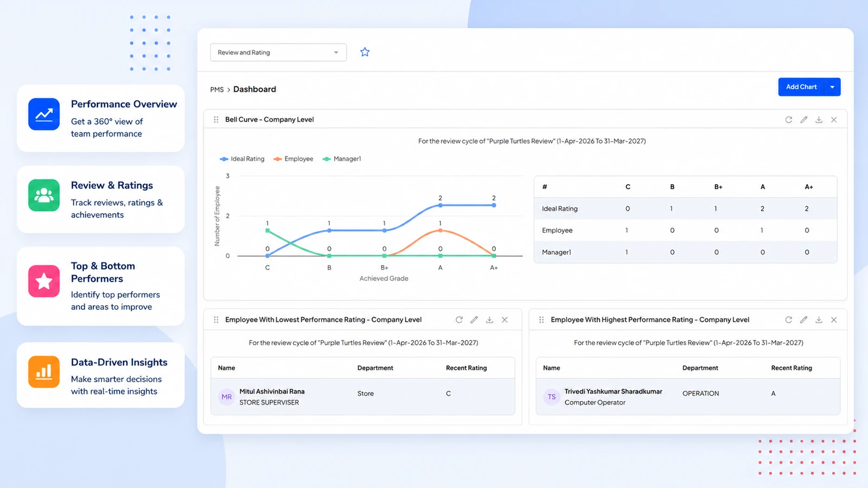
Task: Refresh the Lowest Performance Rating panel
Action: (459, 320)
